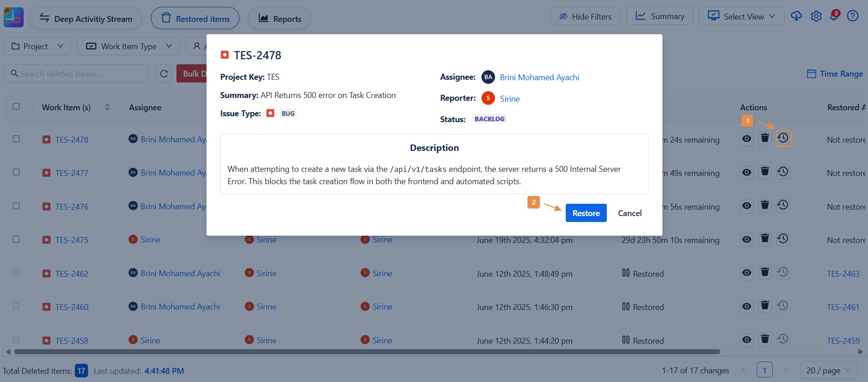
Task: Click the trash icon in the TES-2477 row
Action: tap(765, 172)
